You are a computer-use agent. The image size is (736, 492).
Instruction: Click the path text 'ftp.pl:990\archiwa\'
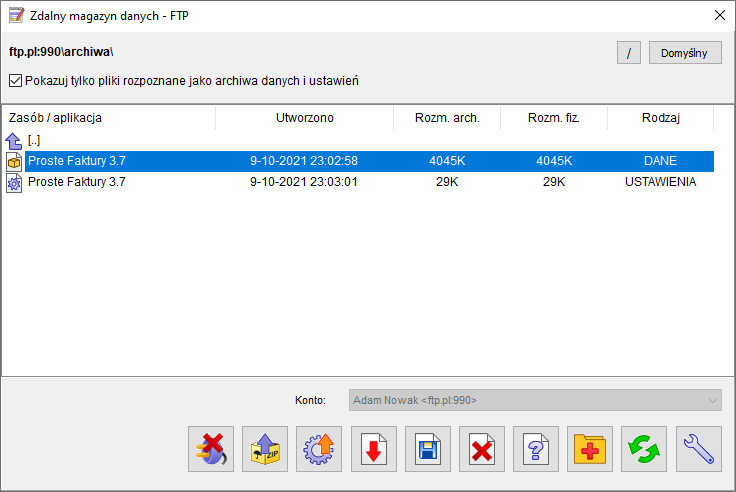61,52
